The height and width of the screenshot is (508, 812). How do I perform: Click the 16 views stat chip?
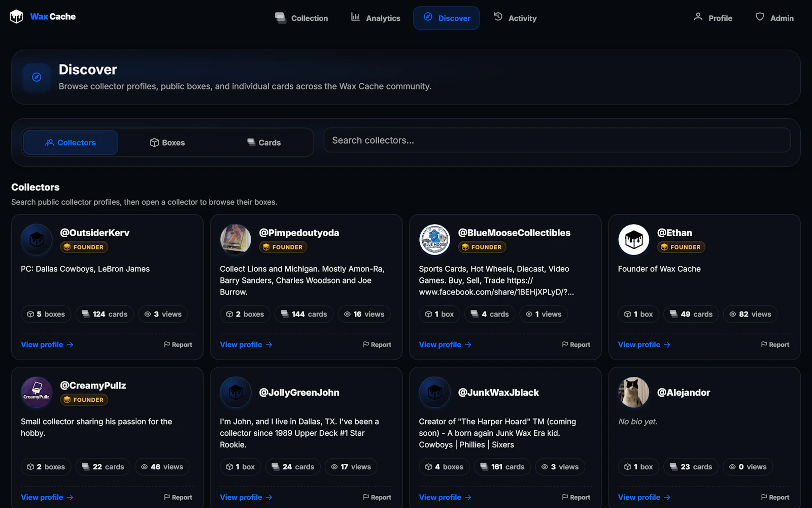pos(364,314)
